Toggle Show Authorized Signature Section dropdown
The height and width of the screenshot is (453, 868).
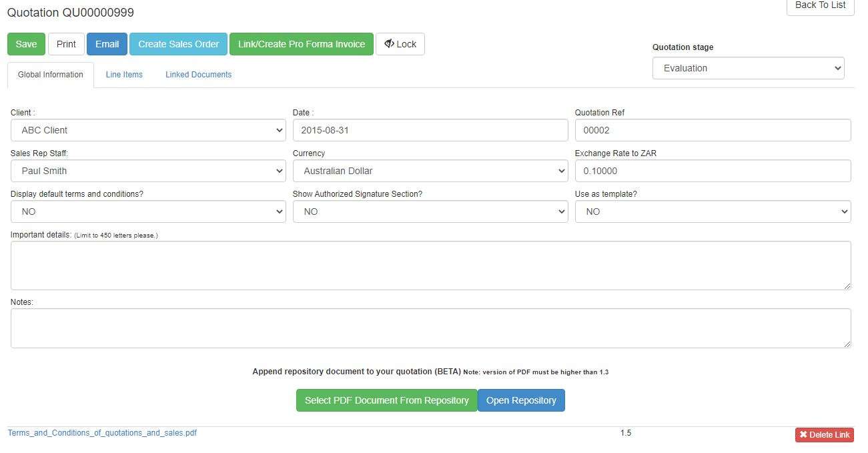tap(430, 211)
